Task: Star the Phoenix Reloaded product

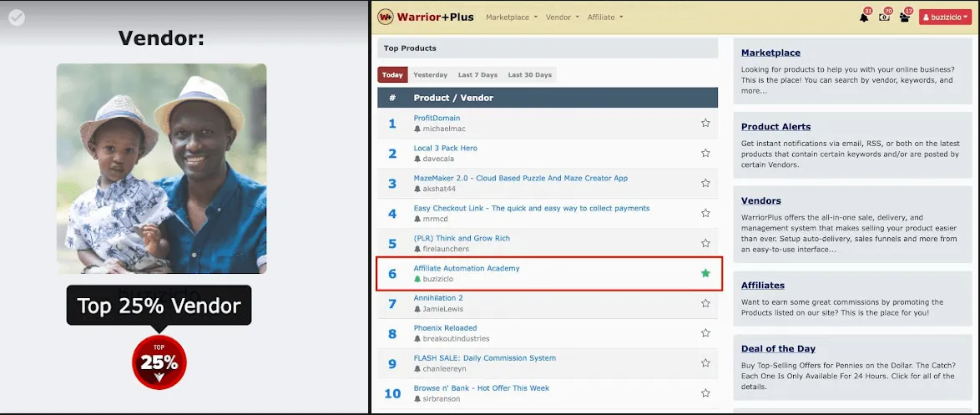Action: (x=705, y=333)
